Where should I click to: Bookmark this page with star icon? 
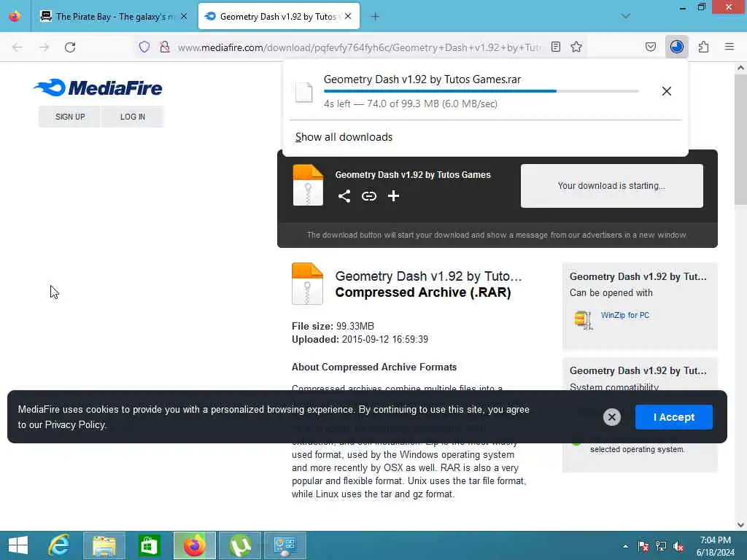[x=576, y=47]
